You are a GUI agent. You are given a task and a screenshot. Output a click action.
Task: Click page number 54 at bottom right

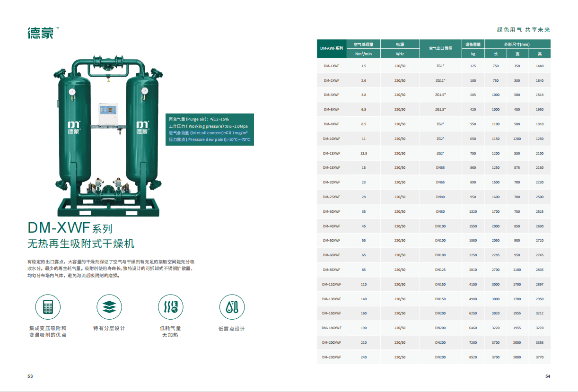click(x=547, y=376)
